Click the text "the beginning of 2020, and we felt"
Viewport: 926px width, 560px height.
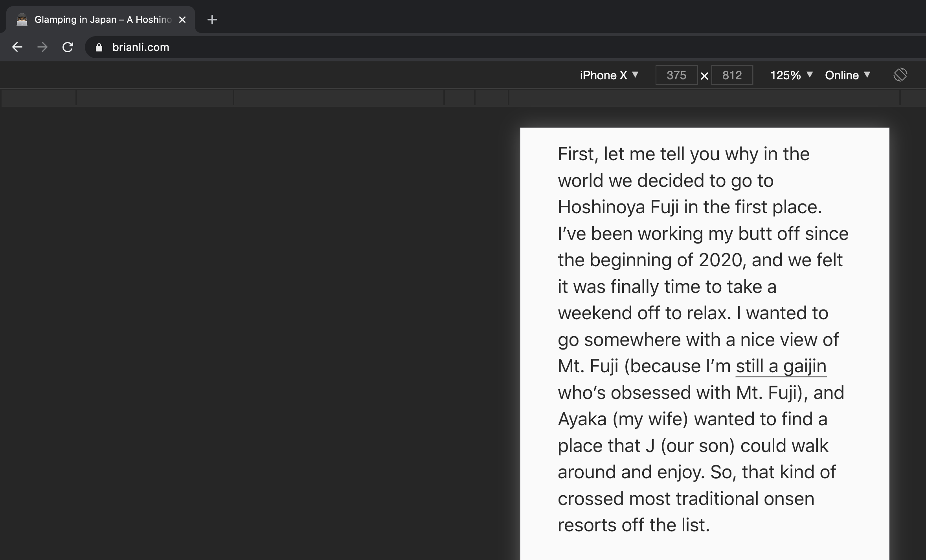click(700, 260)
